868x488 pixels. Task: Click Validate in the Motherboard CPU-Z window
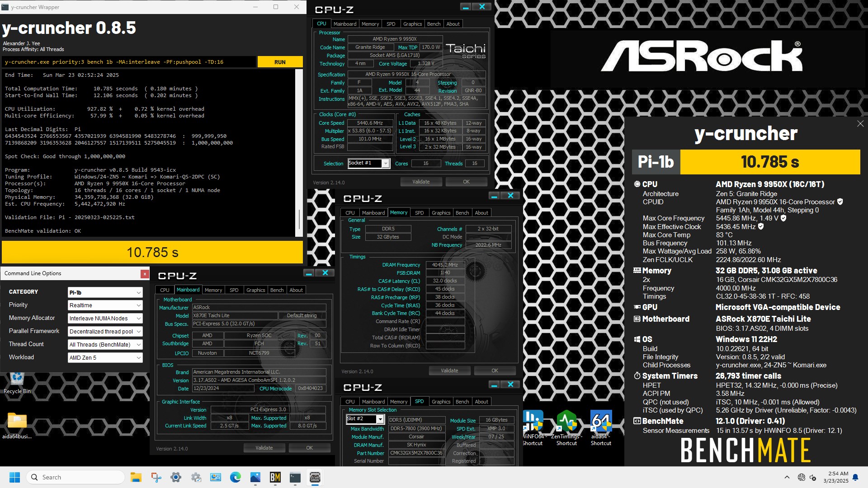tap(264, 448)
